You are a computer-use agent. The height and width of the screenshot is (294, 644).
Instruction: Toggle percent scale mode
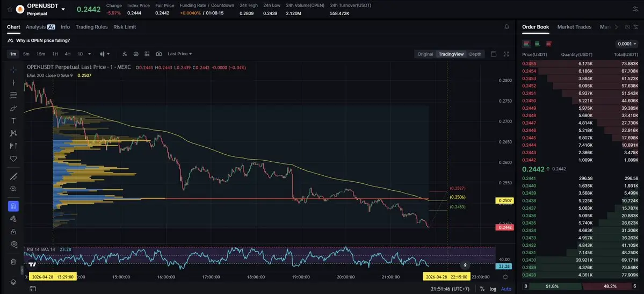[482, 289]
